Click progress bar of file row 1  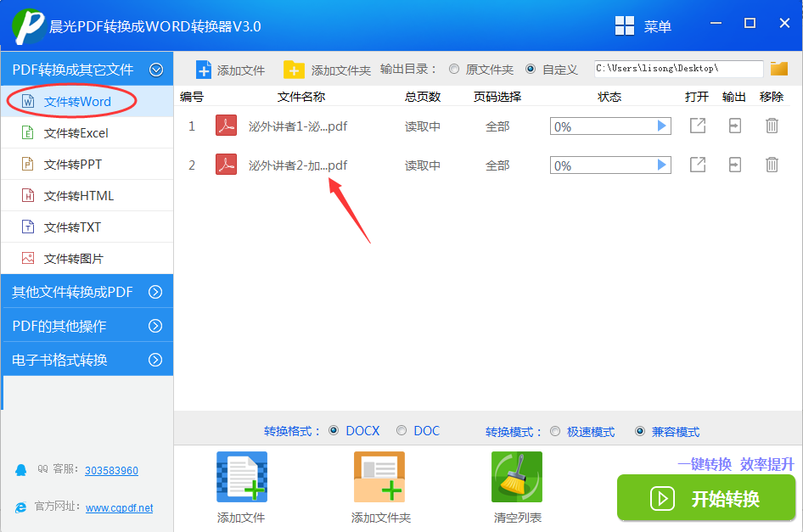[610, 126]
